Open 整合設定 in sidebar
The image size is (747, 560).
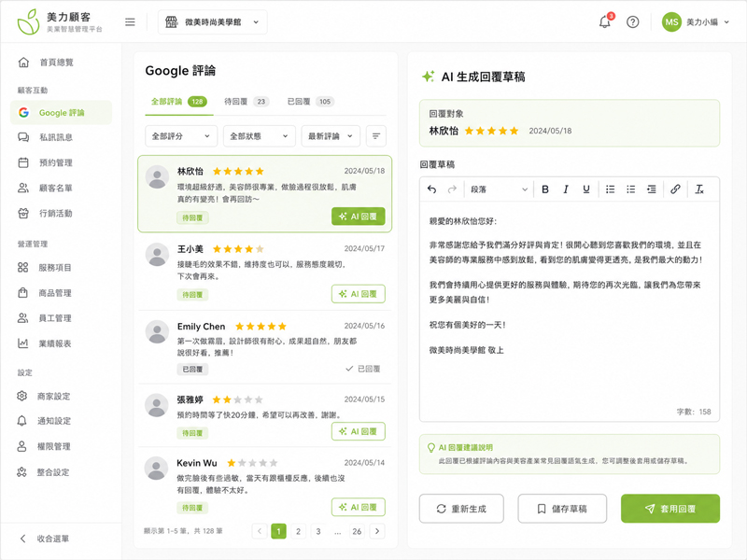(x=61, y=472)
